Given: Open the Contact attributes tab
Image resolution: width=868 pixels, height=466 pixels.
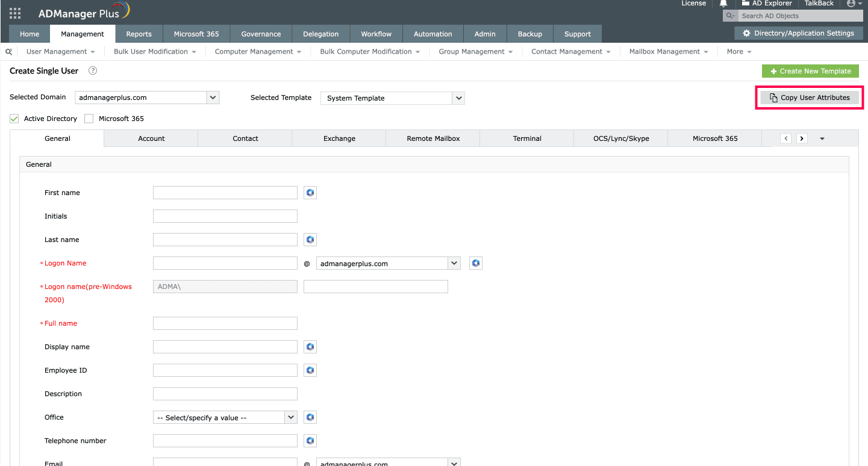Looking at the screenshot, I should (x=245, y=138).
